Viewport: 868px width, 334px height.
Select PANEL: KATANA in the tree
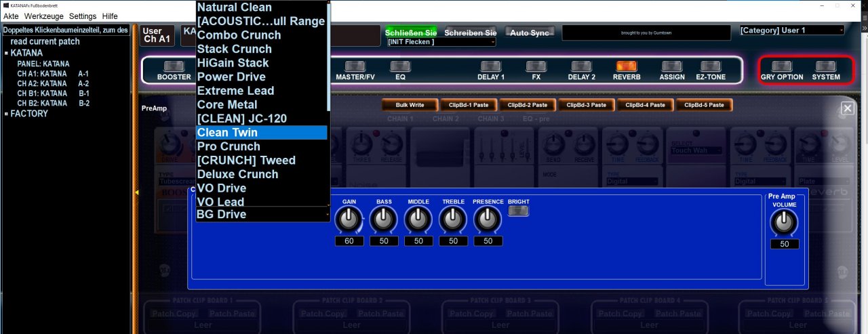coord(43,64)
